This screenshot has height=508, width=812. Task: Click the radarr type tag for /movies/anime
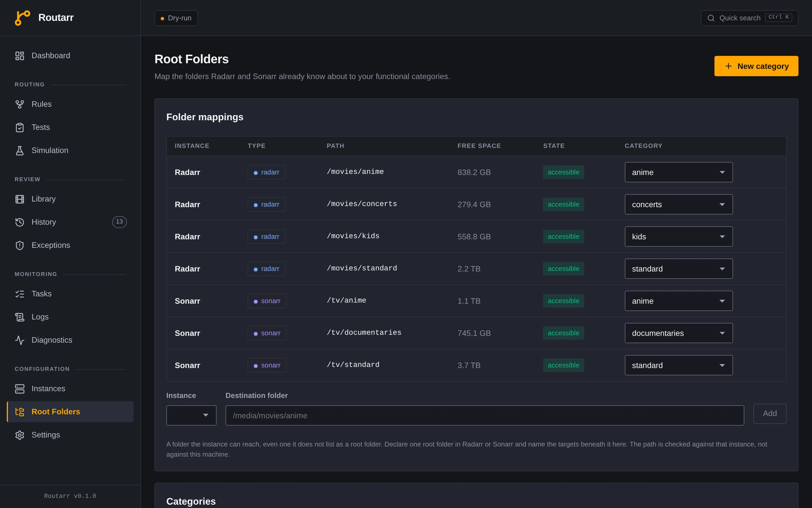click(266, 172)
